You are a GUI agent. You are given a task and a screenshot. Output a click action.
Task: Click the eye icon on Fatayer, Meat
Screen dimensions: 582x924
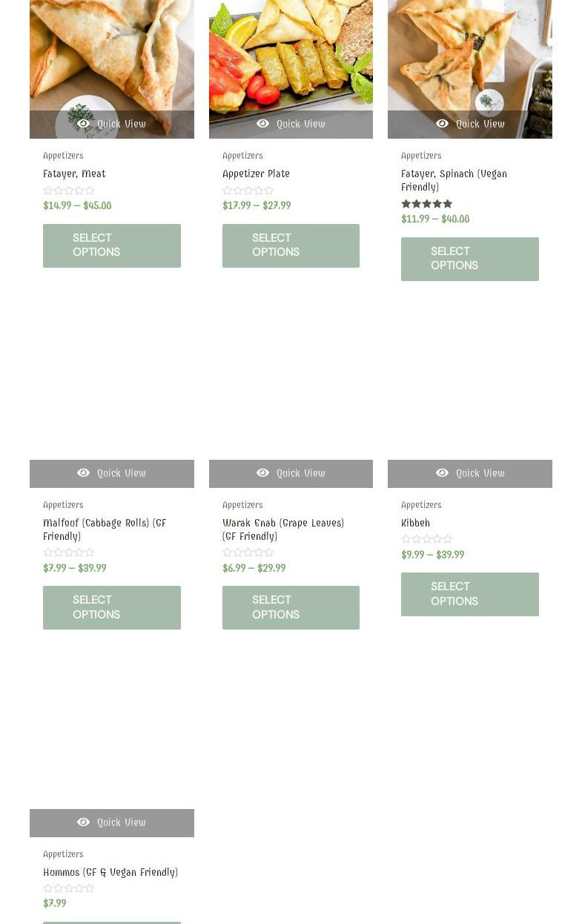(x=84, y=124)
